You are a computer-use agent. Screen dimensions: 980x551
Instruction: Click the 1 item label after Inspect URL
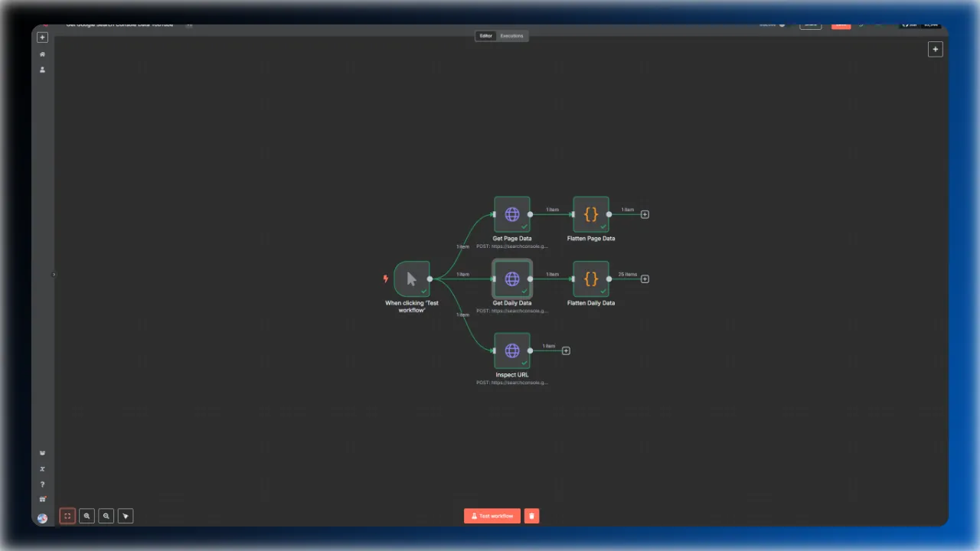click(549, 346)
